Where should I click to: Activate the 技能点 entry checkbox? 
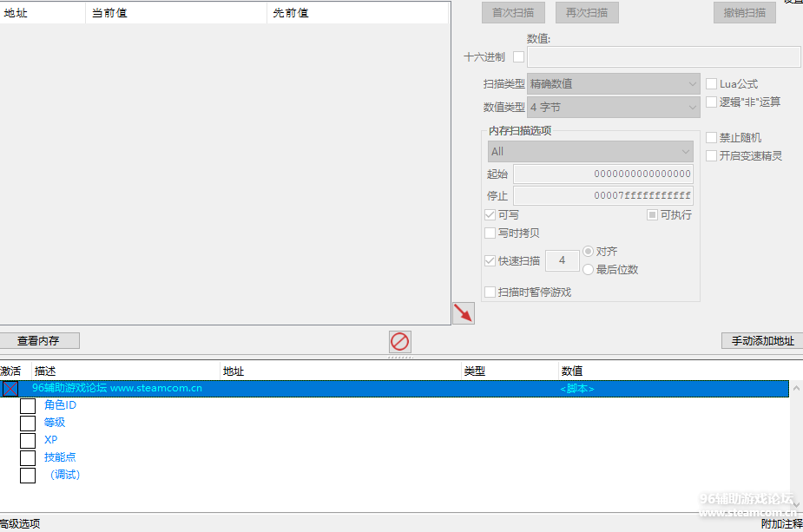click(x=28, y=457)
